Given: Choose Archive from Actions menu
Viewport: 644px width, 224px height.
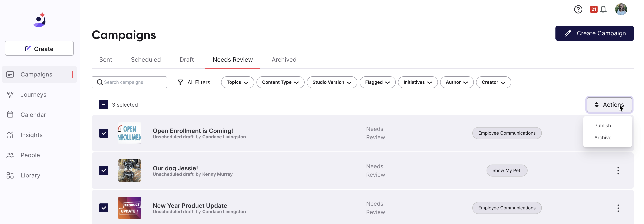Looking at the screenshot, I should (x=602, y=138).
